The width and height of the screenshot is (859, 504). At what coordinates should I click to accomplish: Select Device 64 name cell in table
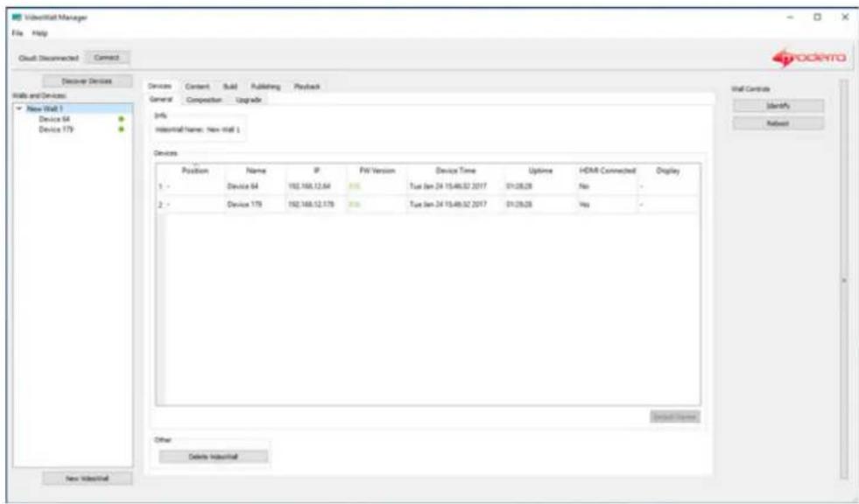click(x=256, y=186)
